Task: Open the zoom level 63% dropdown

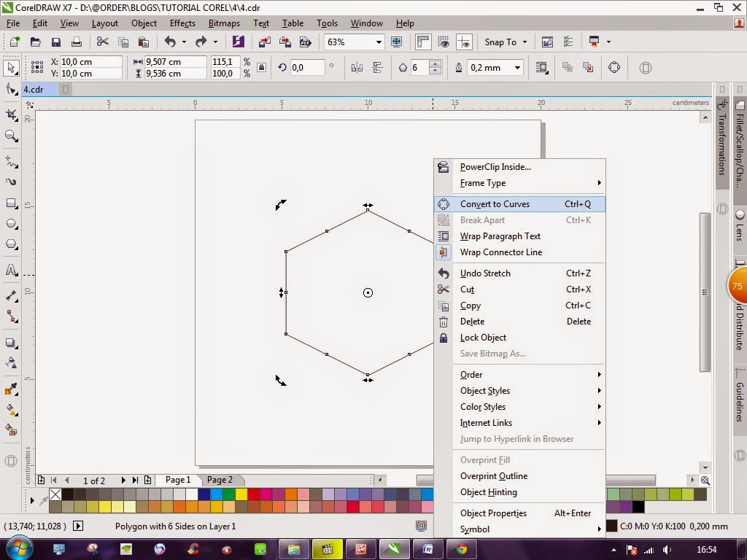Action: (379, 42)
